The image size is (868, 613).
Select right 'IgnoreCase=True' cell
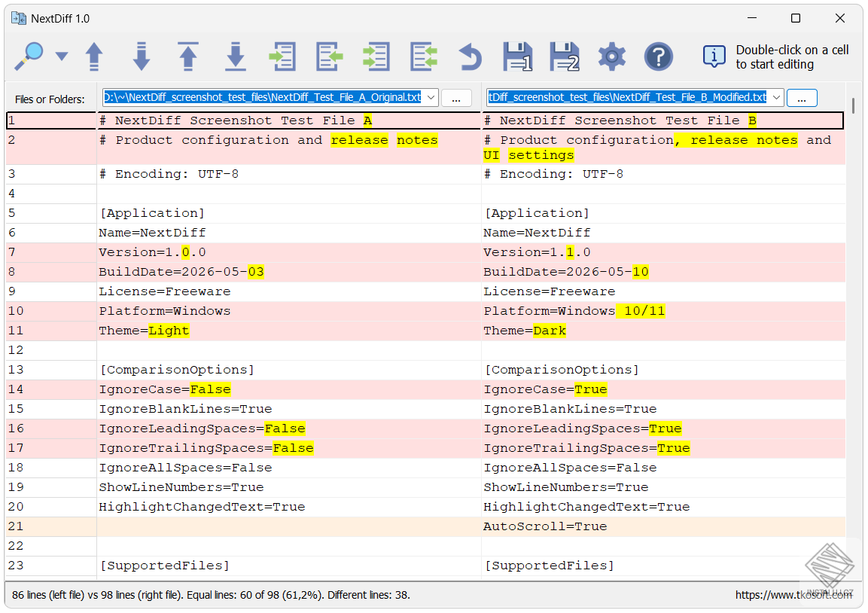point(663,389)
